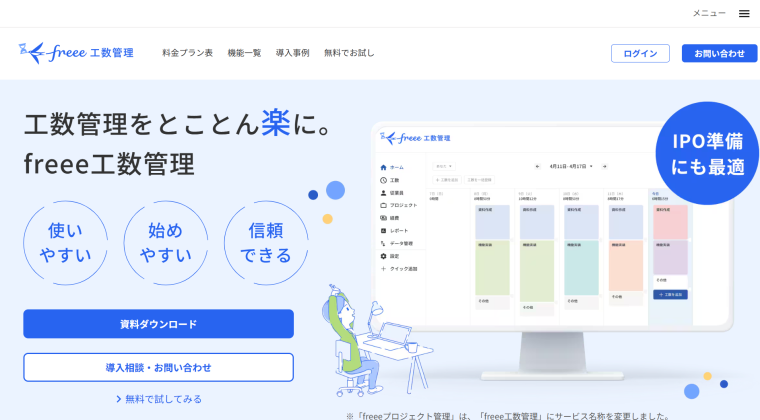This screenshot has width=760, height=420.
Task: Click the 導入相談・お問い合わせ button
Action: tap(158, 367)
